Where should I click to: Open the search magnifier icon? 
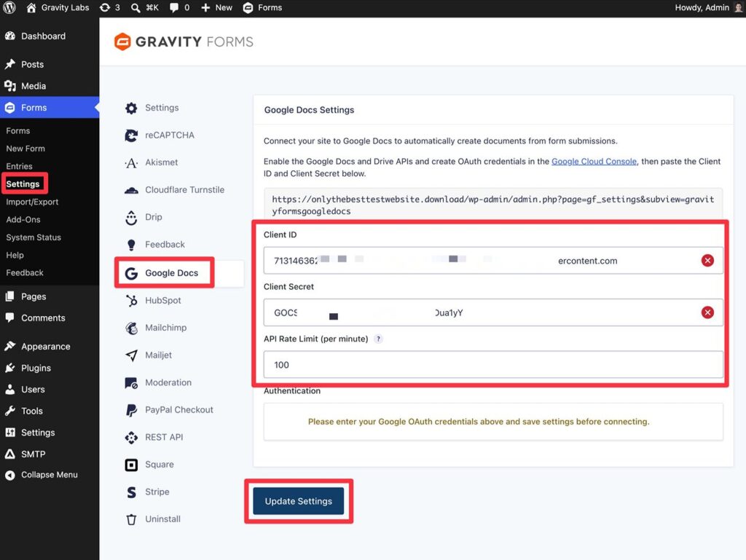[x=136, y=7]
